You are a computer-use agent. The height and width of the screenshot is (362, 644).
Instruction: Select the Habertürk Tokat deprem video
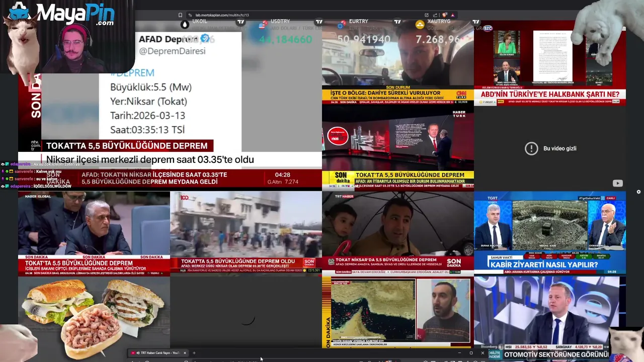pos(397,147)
